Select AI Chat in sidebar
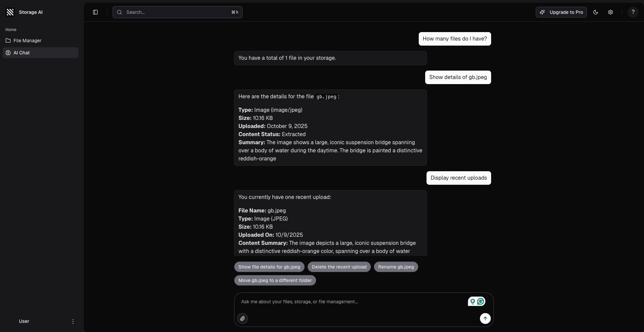 tap(22, 53)
